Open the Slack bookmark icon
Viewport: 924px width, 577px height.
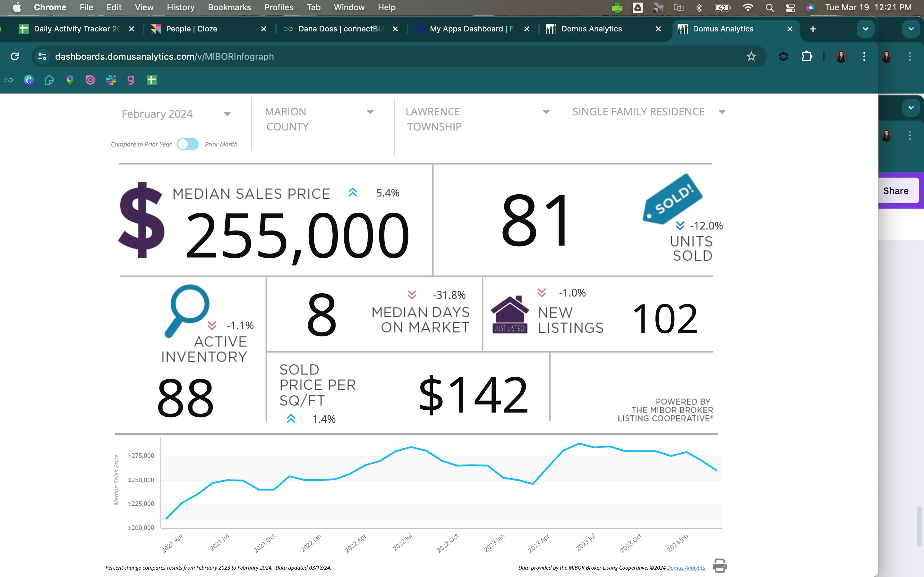111,80
